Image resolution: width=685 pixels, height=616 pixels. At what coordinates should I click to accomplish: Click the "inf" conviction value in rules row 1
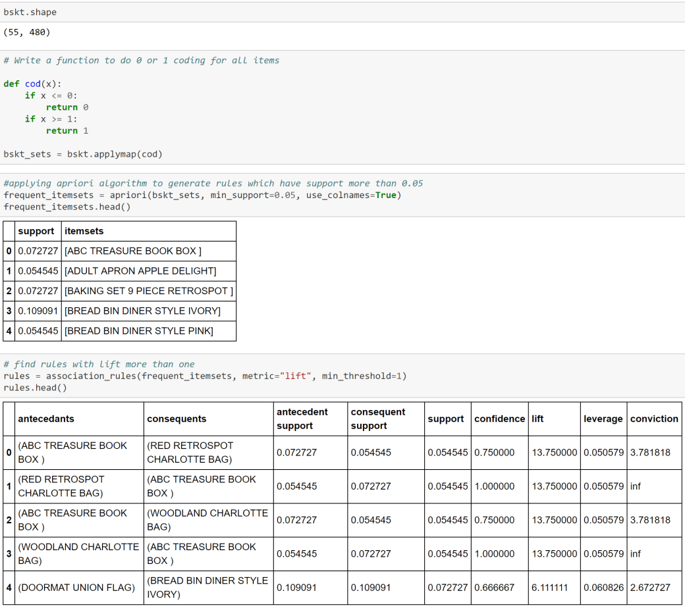pyautogui.click(x=655, y=486)
